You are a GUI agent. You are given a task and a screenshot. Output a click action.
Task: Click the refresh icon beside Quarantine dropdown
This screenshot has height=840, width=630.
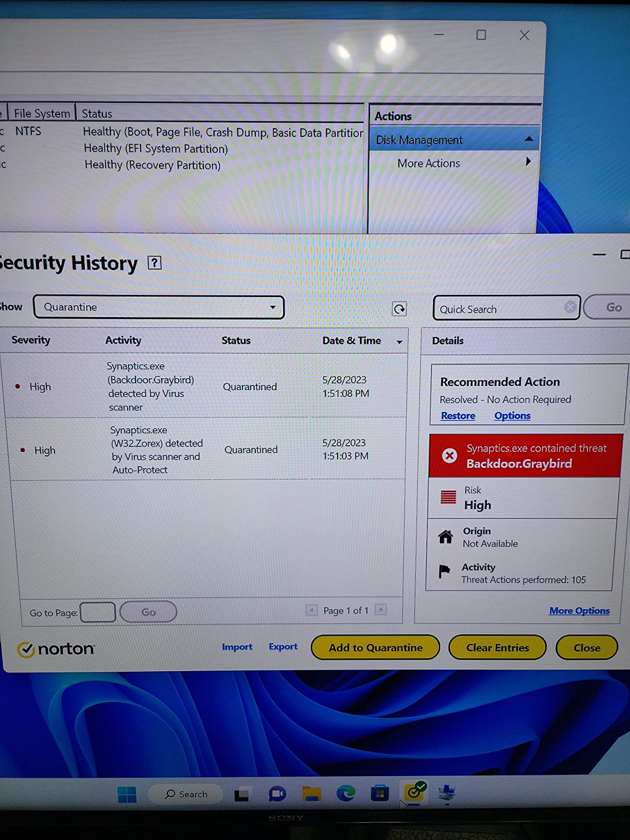tap(399, 309)
